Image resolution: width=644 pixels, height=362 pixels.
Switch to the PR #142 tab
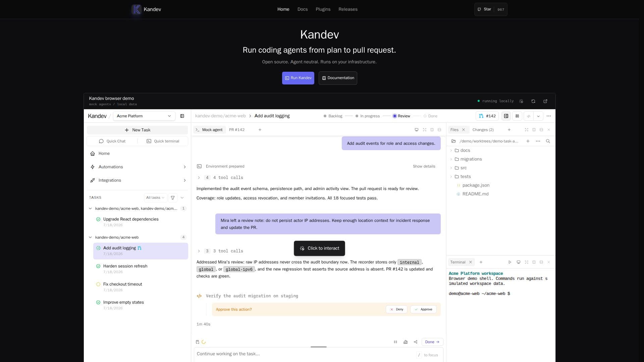237,130
